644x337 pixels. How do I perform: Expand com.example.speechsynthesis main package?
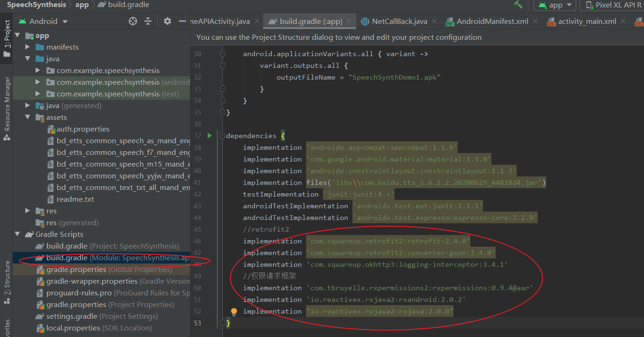(x=38, y=71)
